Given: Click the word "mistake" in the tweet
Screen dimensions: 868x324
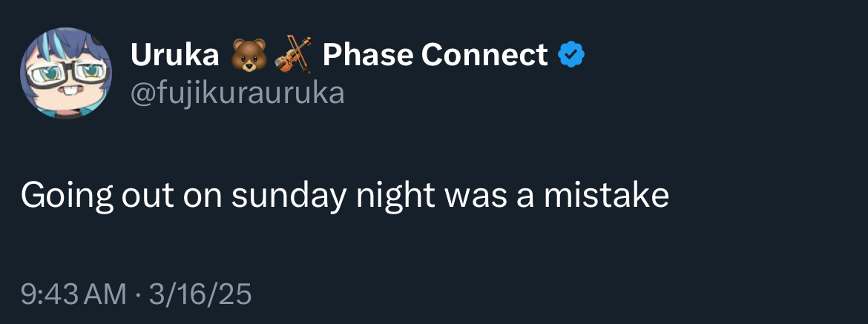Looking at the screenshot, I should pyautogui.click(x=606, y=195).
